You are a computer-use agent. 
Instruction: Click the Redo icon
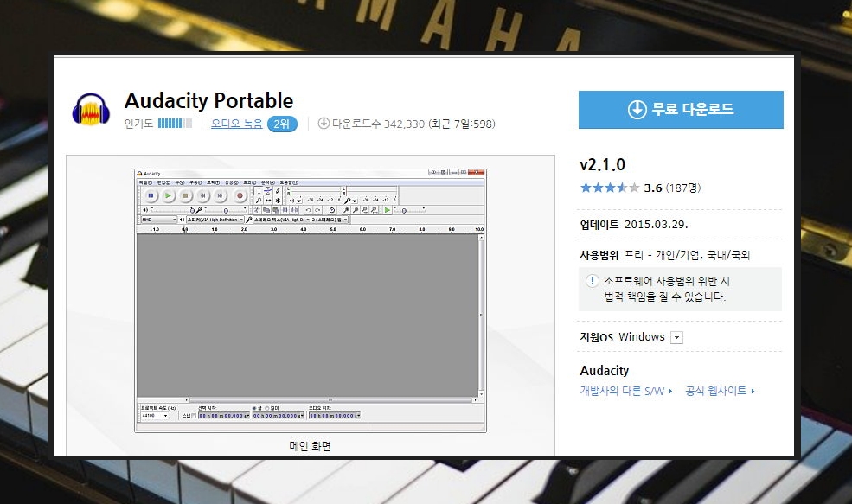coord(317,210)
